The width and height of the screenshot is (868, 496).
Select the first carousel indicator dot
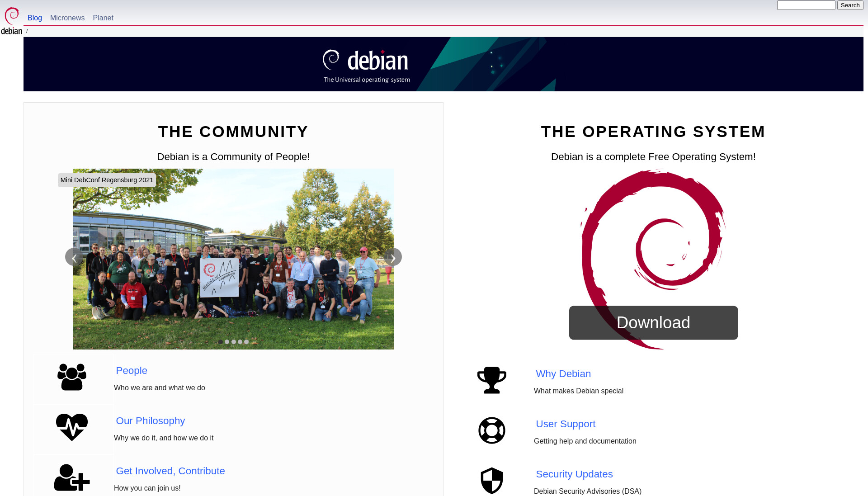[221, 342]
